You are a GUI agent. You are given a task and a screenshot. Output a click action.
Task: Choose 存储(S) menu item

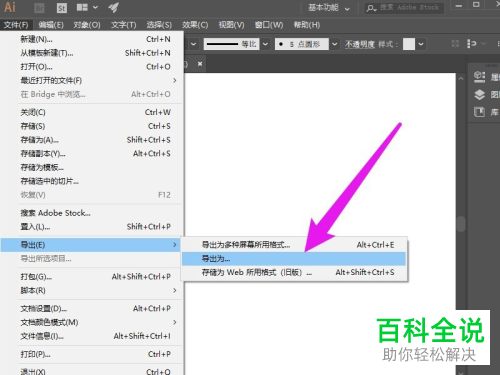[x=92, y=126]
